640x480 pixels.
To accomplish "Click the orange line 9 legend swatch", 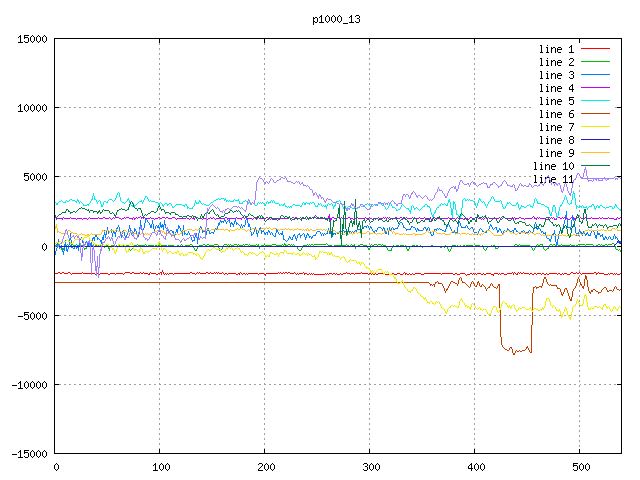I will point(595,153).
